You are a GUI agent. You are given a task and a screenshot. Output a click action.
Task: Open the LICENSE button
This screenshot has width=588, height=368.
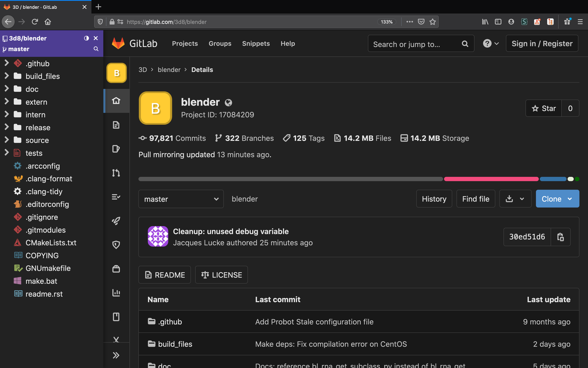click(221, 275)
